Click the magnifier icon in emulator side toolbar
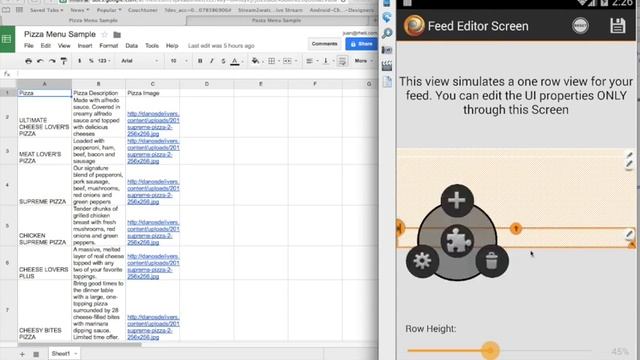640x360 pixels. tap(387, 33)
